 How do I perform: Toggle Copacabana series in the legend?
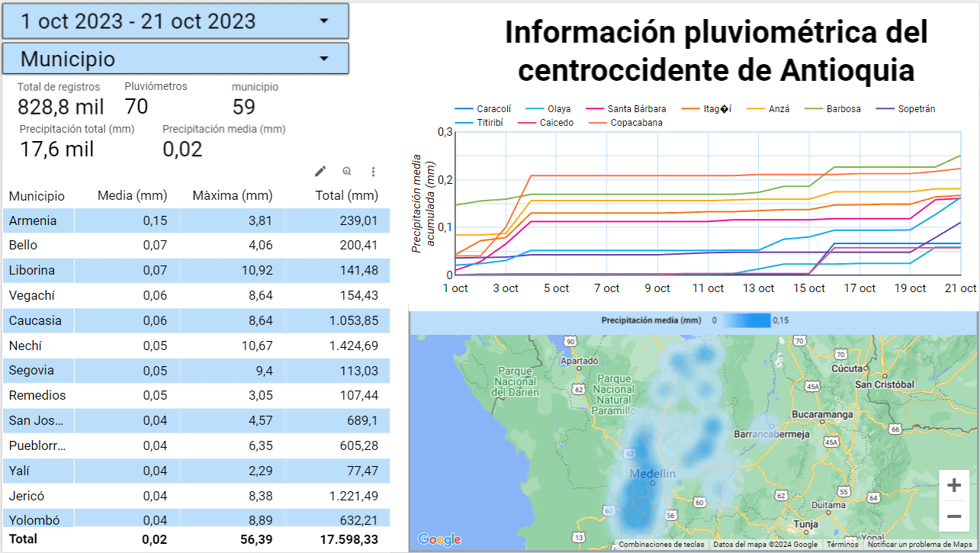click(625, 122)
